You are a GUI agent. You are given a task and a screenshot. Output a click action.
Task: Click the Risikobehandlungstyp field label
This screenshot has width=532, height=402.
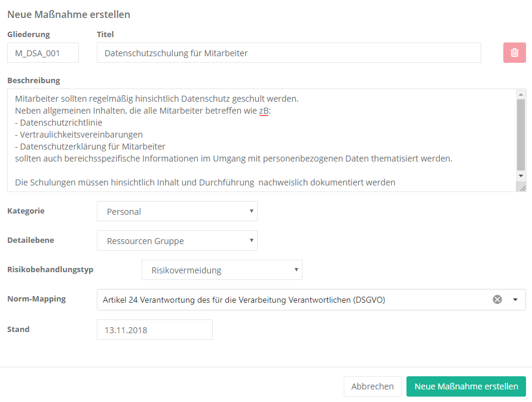[x=50, y=269]
